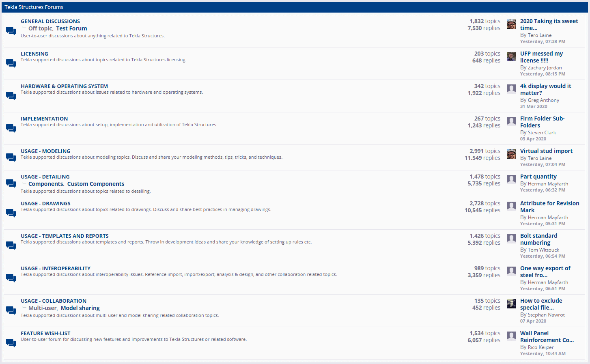This screenshot has width=590, height=364.
Task: Open Tero Laine's avatar beside Virtual stud import
Action: point(511,154)
